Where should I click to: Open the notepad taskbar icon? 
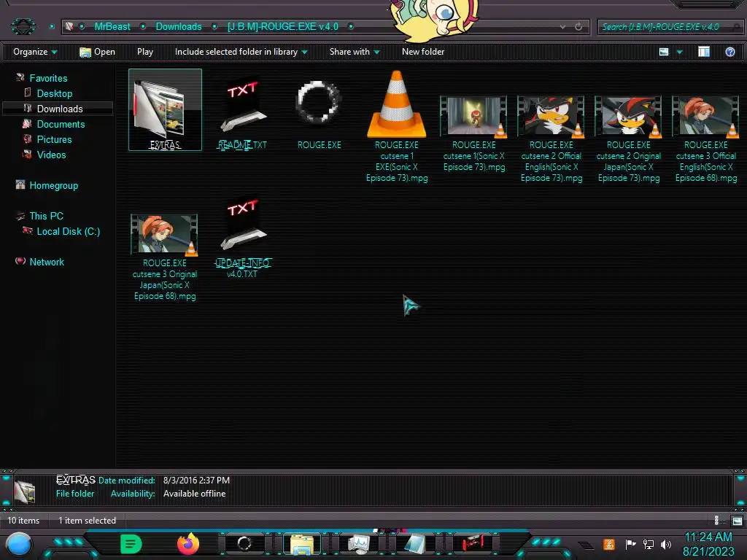tap(415, 544)
